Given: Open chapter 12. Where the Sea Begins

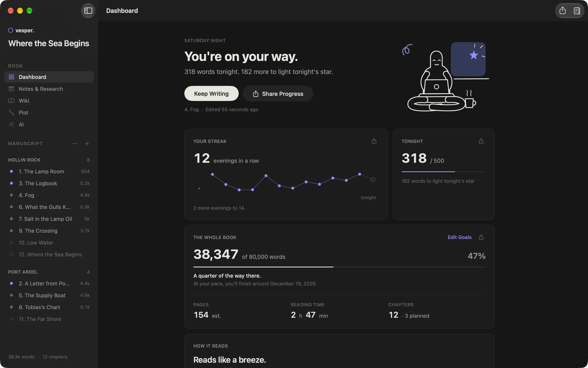Looking at the screenshot, I should pos(49,254).
